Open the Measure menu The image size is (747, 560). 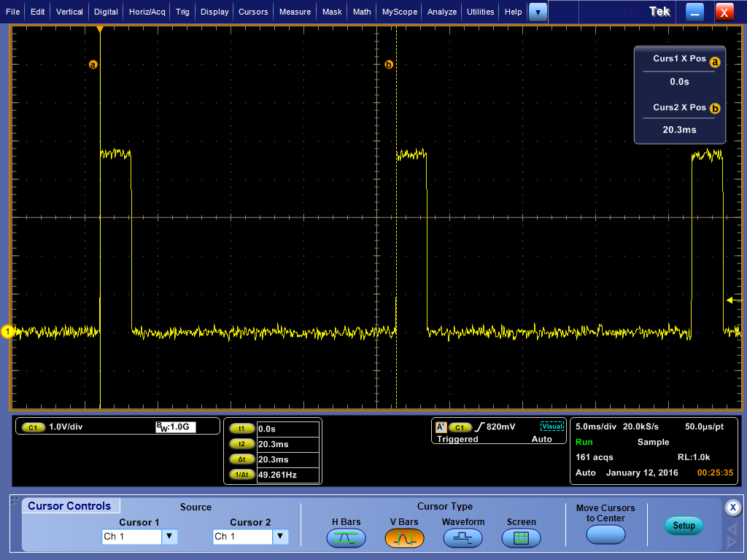pyautogui.click(x=295, y=12)
